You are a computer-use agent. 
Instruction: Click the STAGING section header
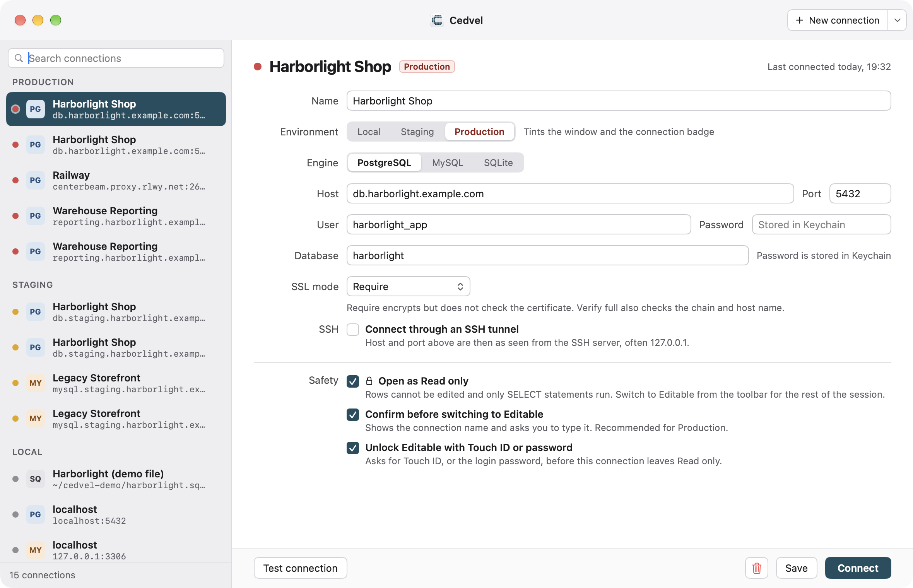click(x=32, y=285)
